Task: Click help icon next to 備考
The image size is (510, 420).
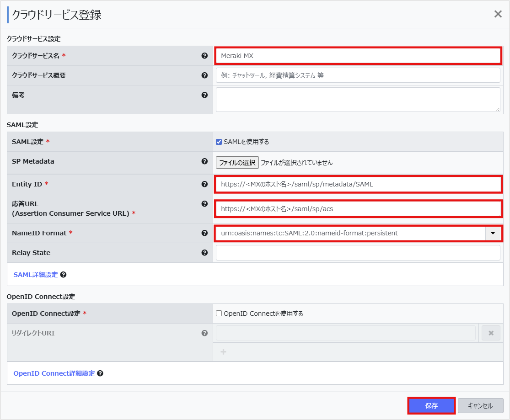Action: 204,95
